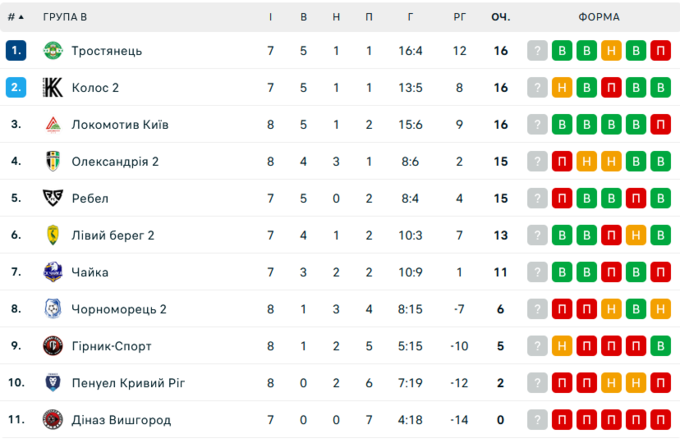This screenshot has width=680, height=443.
Task: Click the Тростянець team logo
Action: pos(53,51)
